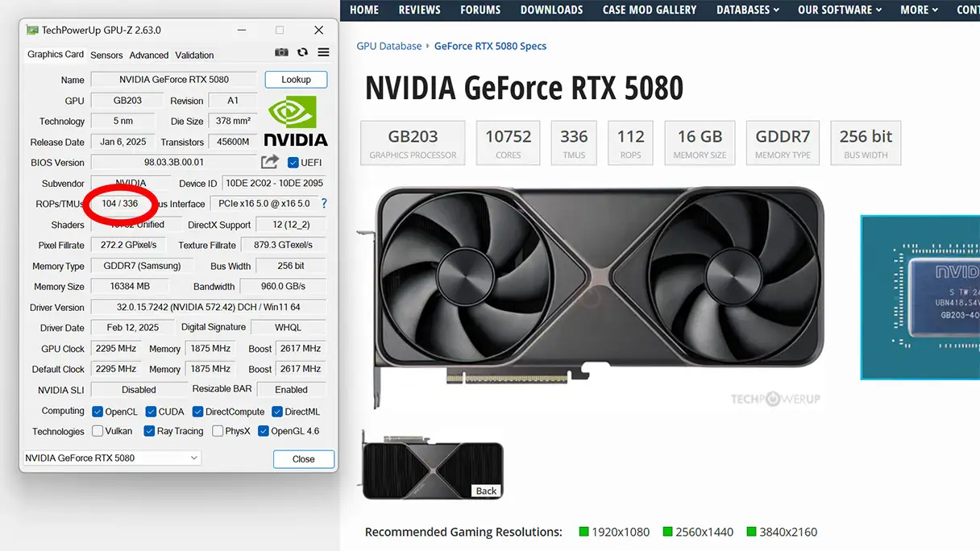Open the GPU selection dropdown in GPU-Z
980x551 pixels.
pos(112,458)
